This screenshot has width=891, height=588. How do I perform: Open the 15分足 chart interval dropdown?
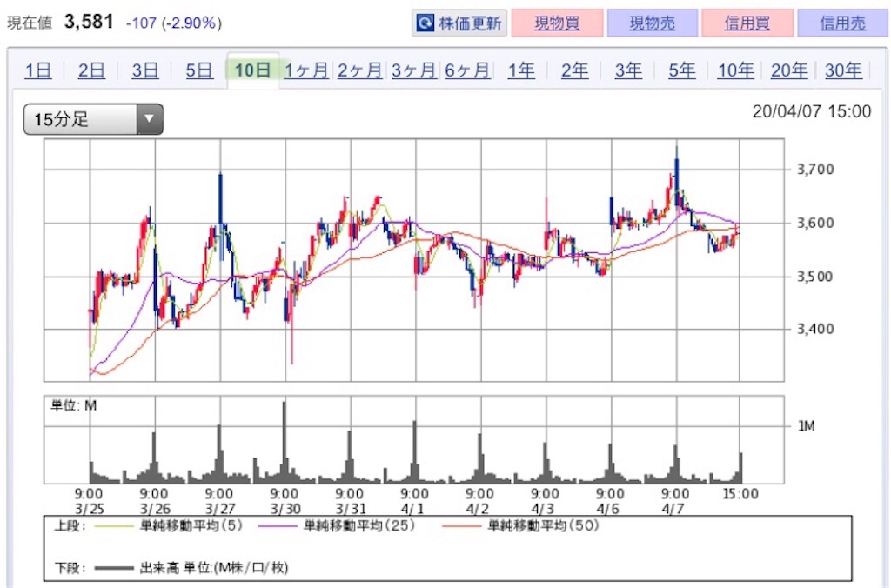coord(93,119)
